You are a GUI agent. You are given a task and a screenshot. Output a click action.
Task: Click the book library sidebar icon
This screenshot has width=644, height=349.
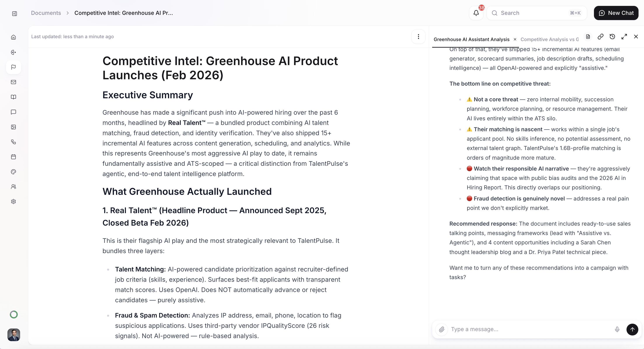click(x=14, y=97)
